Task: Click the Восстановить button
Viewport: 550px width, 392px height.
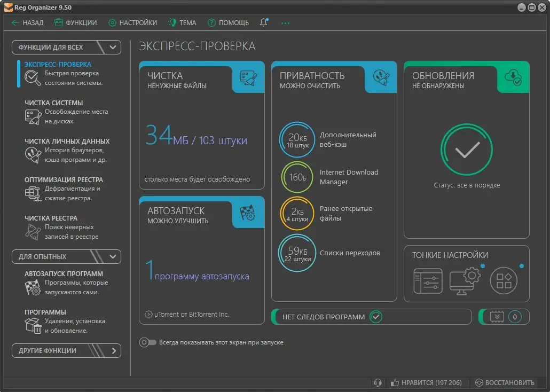Action: 505,382
